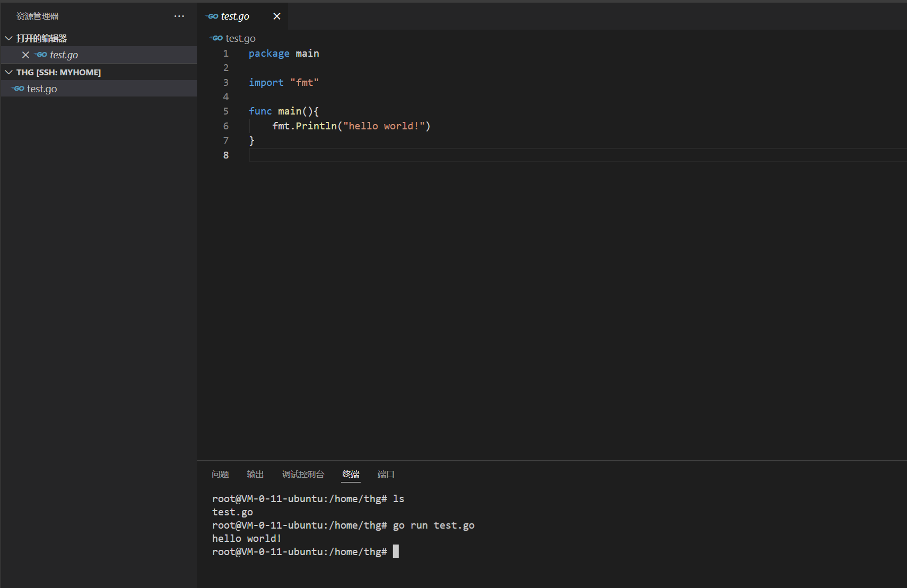This screenshot has height=588, width=907.
Task: Open the 调试控制台 panel tab
Action: click(x=303, y=474)
